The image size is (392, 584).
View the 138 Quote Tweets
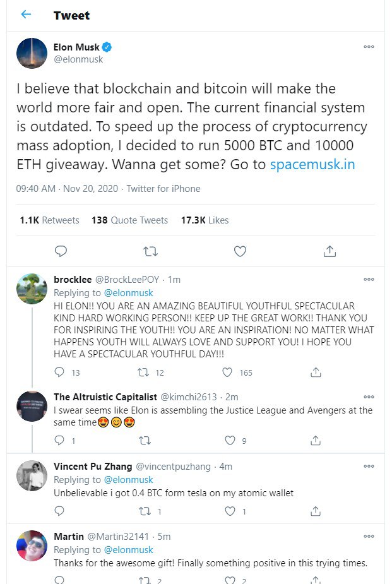tap(129, 220)
